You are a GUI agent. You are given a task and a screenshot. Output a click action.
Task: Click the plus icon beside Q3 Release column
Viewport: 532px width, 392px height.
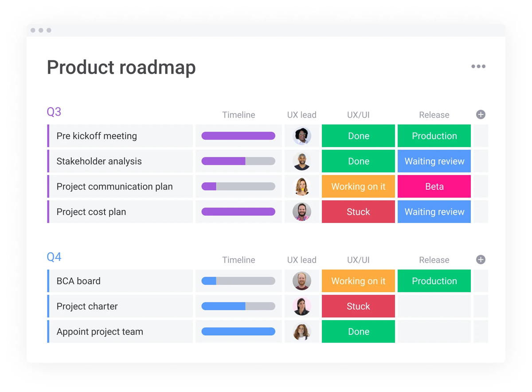pyautogui.click(x=481, y=114)
